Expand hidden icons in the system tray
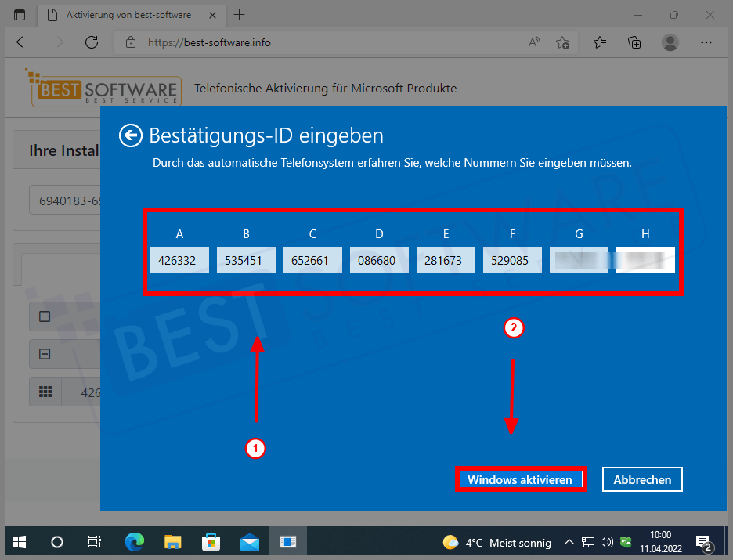Screen dimensions: 733x560 [569, 541]
